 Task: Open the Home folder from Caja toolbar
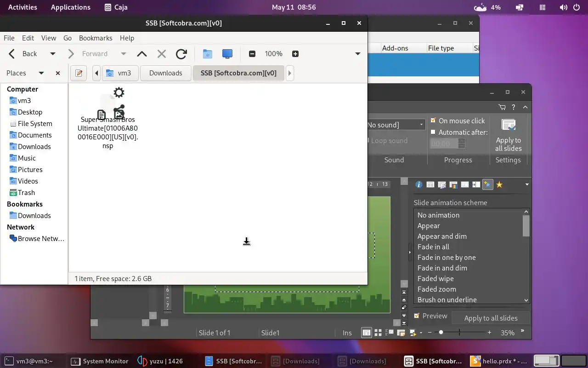tap(208, 54)
